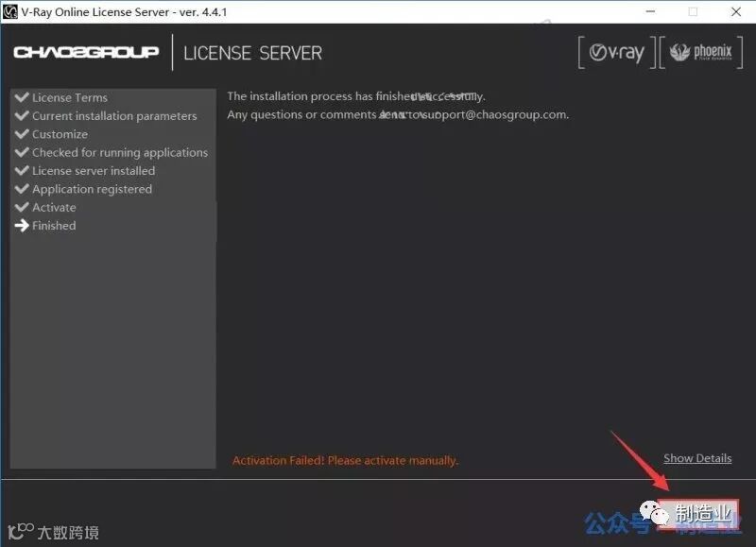The height and width of the screenshot is (547, 756).
Task: Click the Phoenix logo badge
Action: (x=700, y=52)
